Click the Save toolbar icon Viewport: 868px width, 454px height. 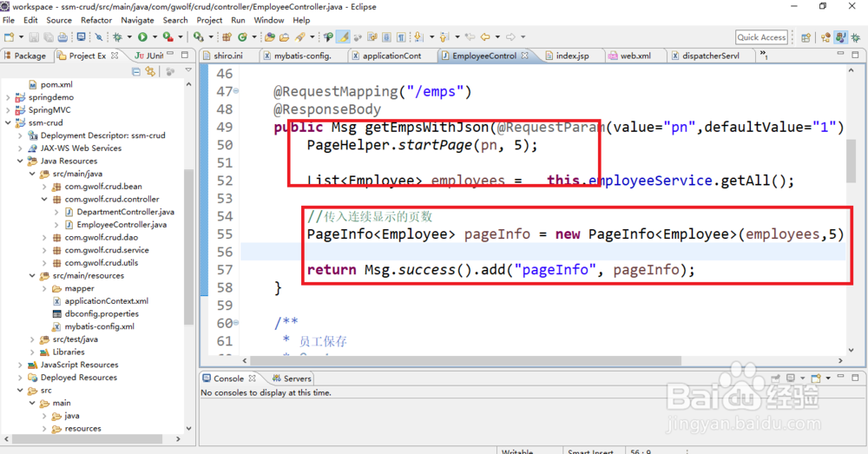33,37
